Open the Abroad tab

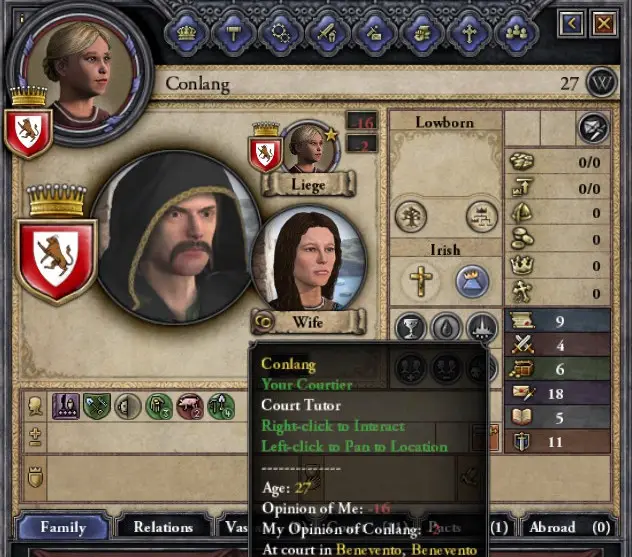pos(569,527)
